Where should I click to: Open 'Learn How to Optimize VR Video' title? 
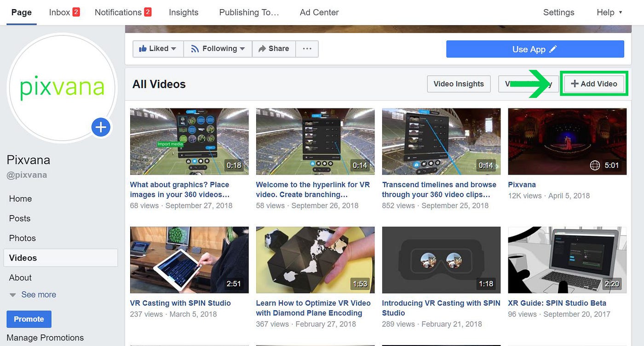click(313, 308)
